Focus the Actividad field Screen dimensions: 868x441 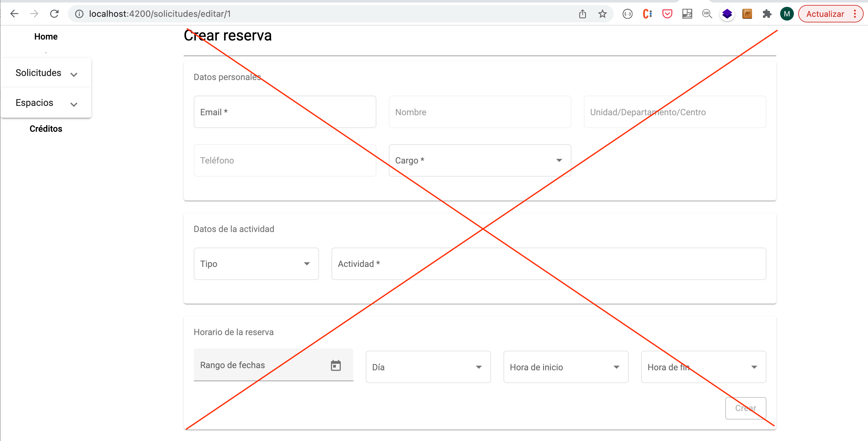tap(549, 264)
